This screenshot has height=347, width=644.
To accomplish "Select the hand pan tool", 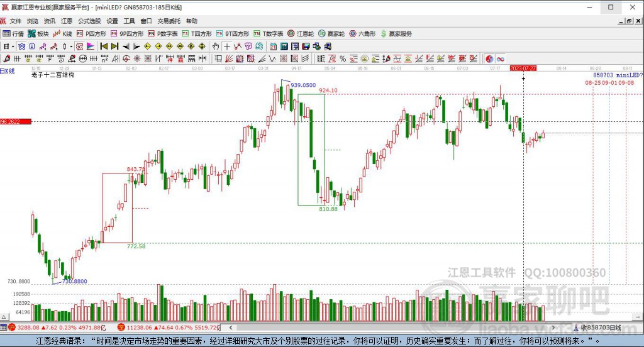I will pos(216,46).
